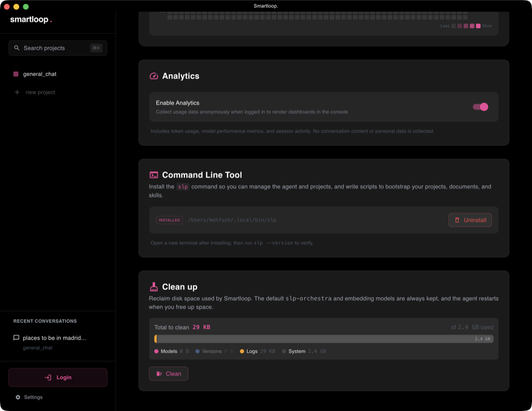Click the /Users/mehfuzh/.local/bin/slp path

coord(232,220)
